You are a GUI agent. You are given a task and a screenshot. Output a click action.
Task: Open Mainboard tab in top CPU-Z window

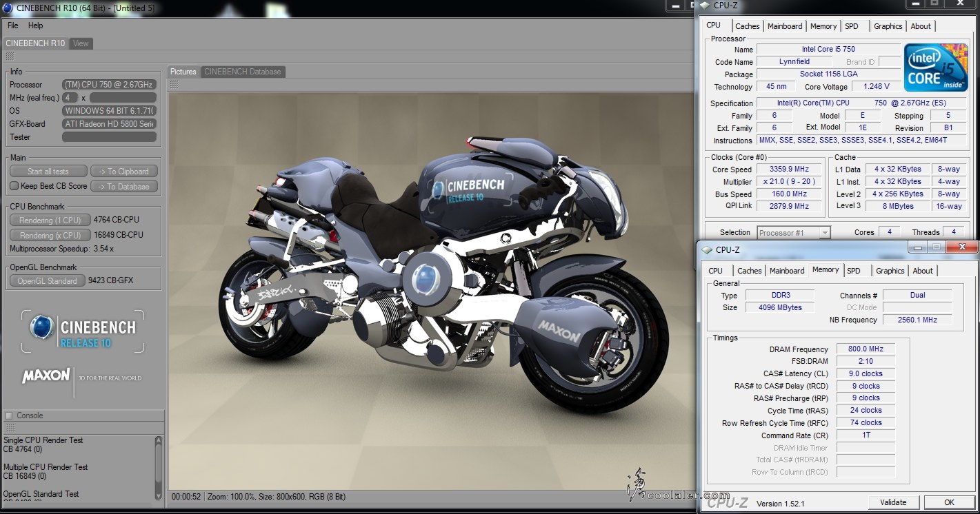[x=785, y=26]
